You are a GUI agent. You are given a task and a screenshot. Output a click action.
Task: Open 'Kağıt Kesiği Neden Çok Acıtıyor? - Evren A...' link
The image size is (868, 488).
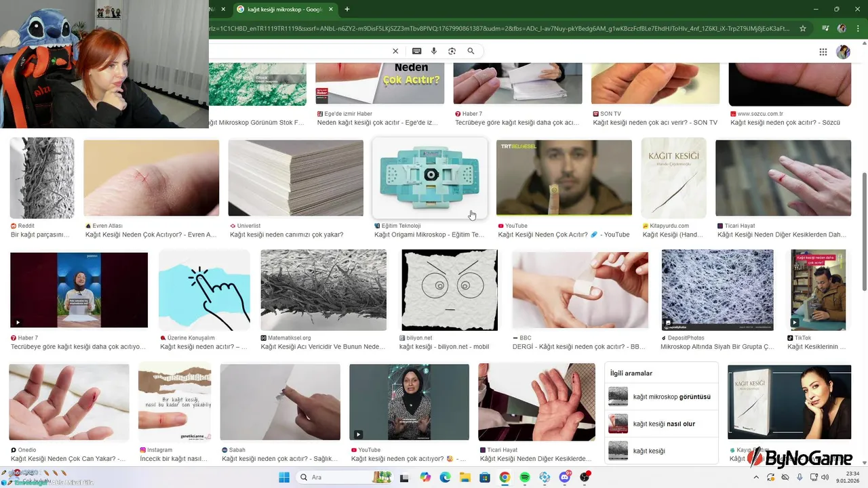click(x=151, y=235)
